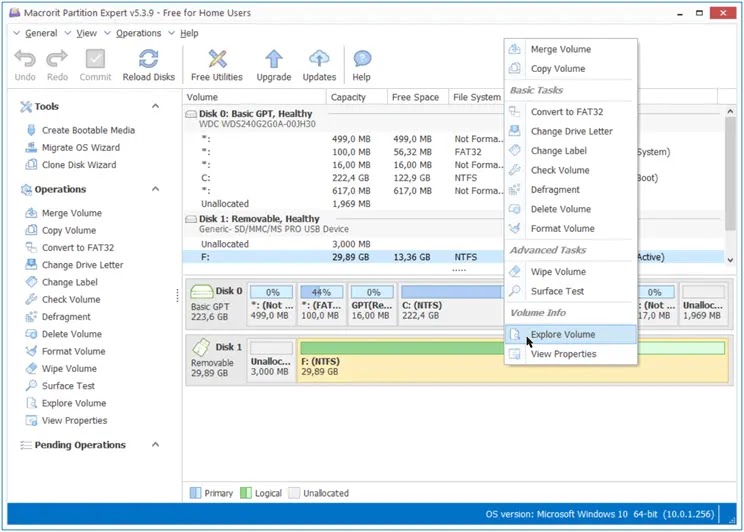Collapse the Operations section chevron

(155, 189)
